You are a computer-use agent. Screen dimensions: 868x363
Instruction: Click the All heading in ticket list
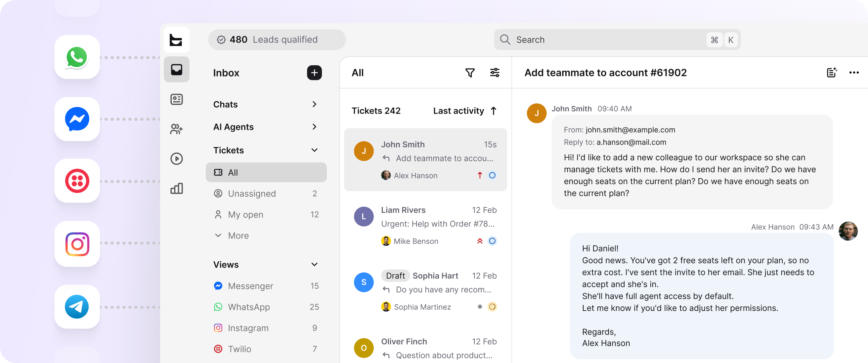[x=358, y=73]
